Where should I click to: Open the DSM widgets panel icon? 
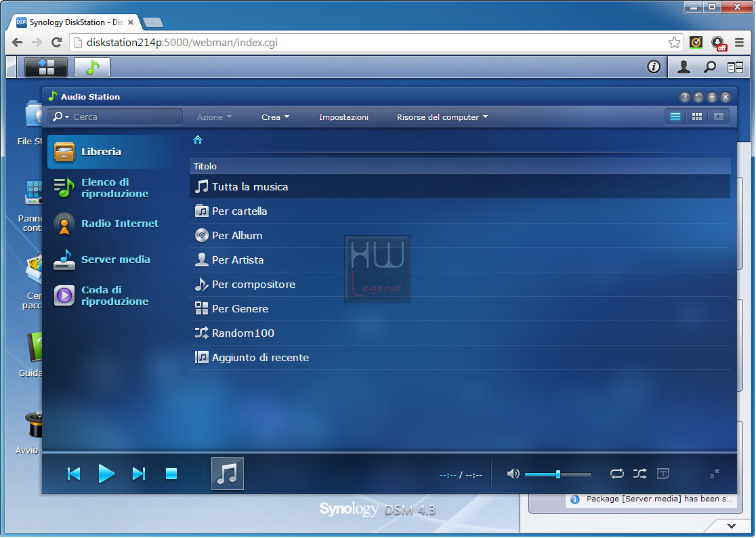pos(735,67)
